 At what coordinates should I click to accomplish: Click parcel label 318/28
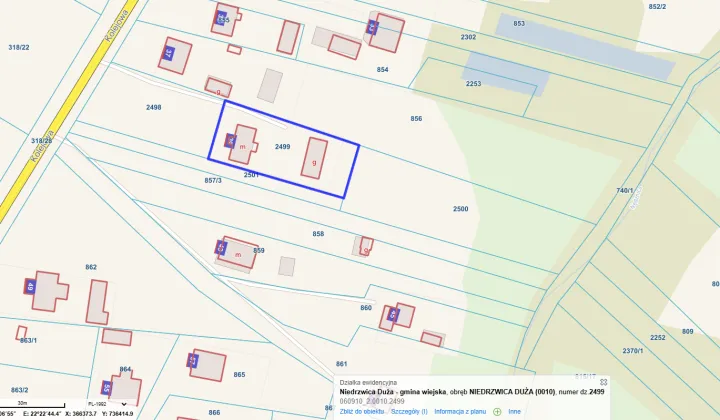pyautogui.click(x=41, y=141)
